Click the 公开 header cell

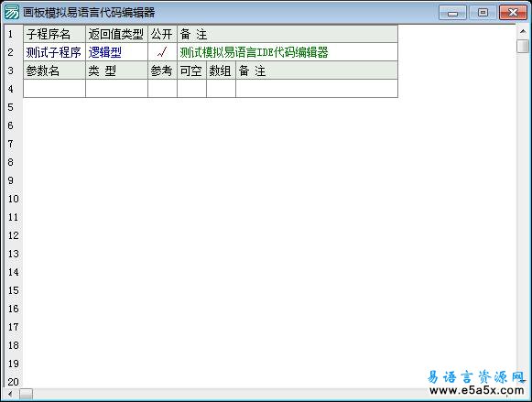point(162,34)
